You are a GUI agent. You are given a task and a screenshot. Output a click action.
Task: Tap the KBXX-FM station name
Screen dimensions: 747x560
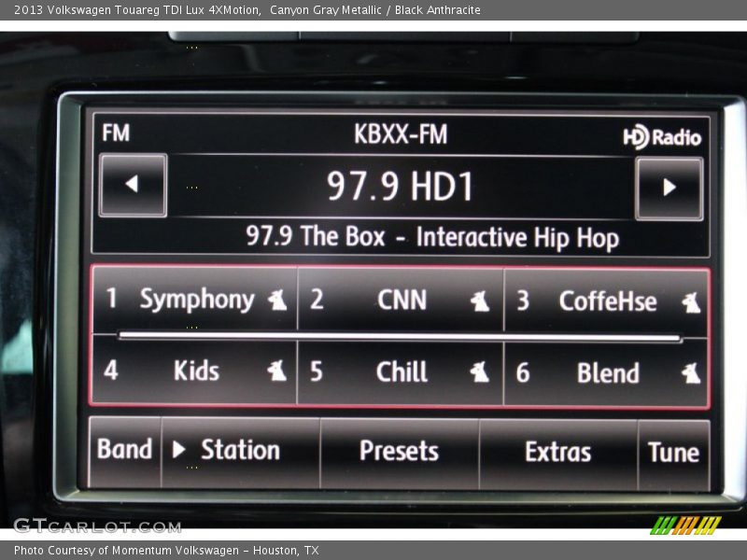click(401, 133)
